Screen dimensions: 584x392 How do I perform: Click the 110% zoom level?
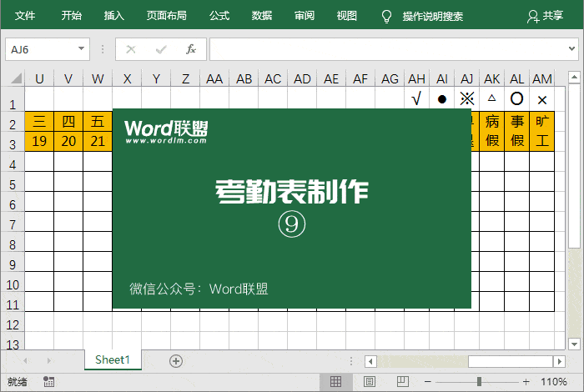coord(554,382)
